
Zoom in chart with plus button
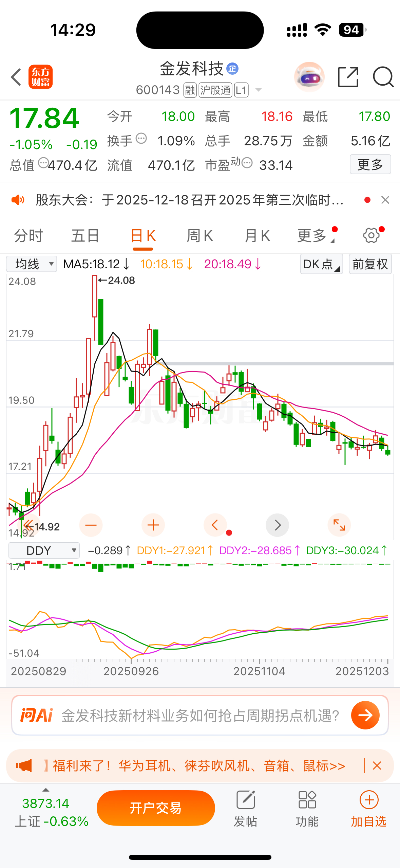coord(153,525)
